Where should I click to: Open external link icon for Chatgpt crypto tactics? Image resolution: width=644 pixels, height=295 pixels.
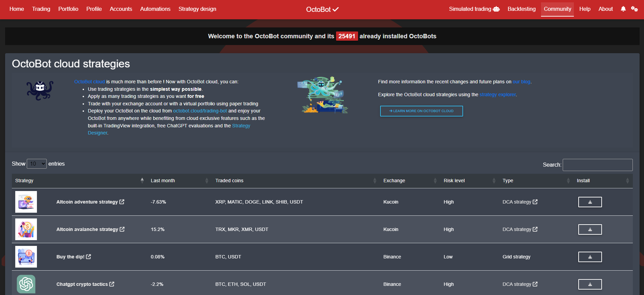tap(112, 284)
